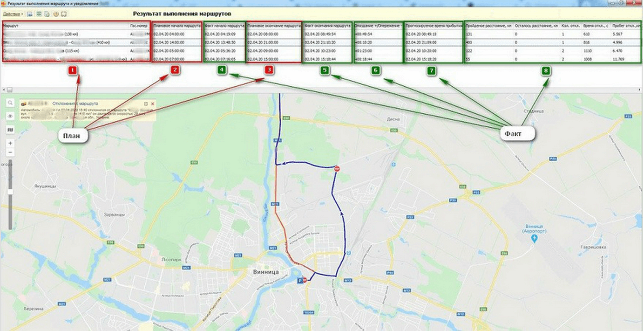Click the Прогнозируемое время прибытия column header
The width and height of the screenshot is (644, 331).
point(434,26)
